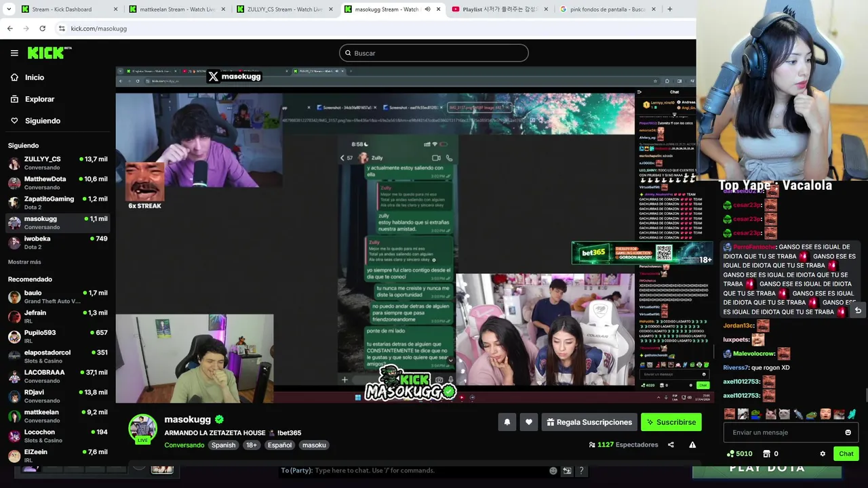Click the game chat channel switch icon
The width and height of the screenshot is (868, 488).
point(567,470)
